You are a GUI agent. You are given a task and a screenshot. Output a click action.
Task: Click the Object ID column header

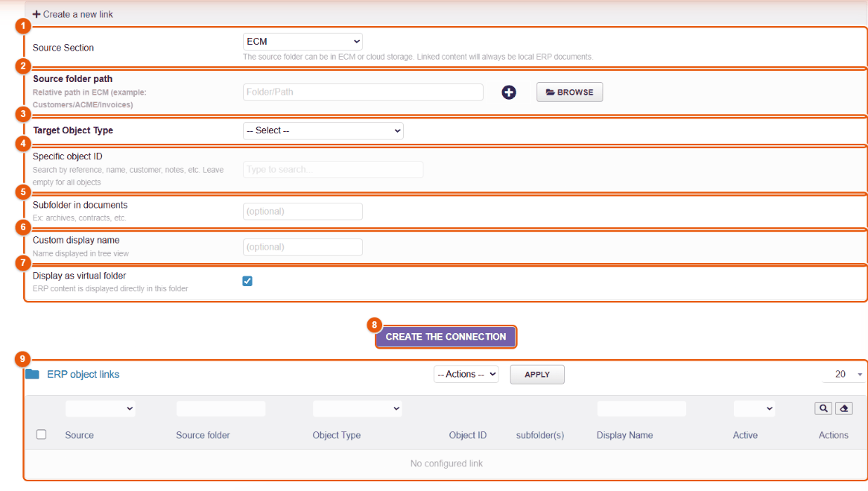468,435
